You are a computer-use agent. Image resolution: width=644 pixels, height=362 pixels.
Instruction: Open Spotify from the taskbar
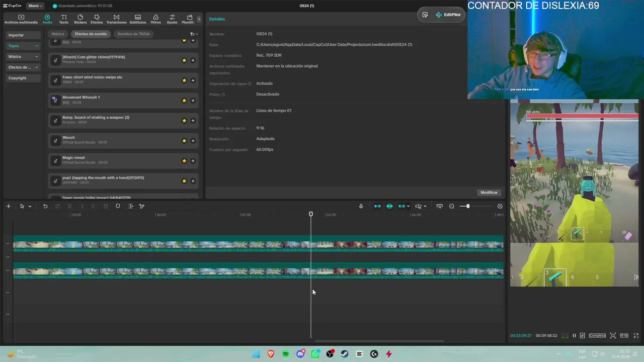click(286, 354)
